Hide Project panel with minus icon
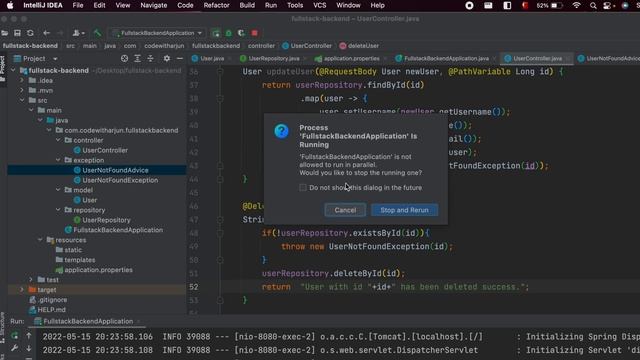 (x=180, y=59)
